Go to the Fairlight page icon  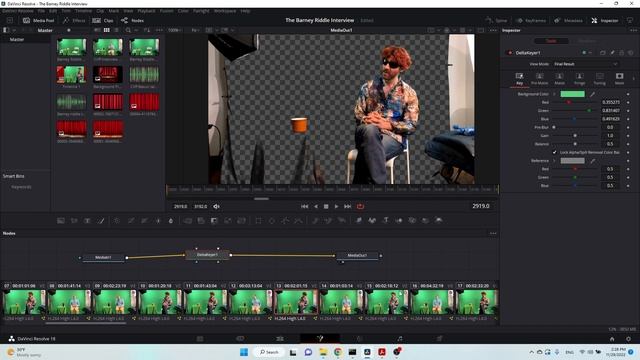(400, 338)
